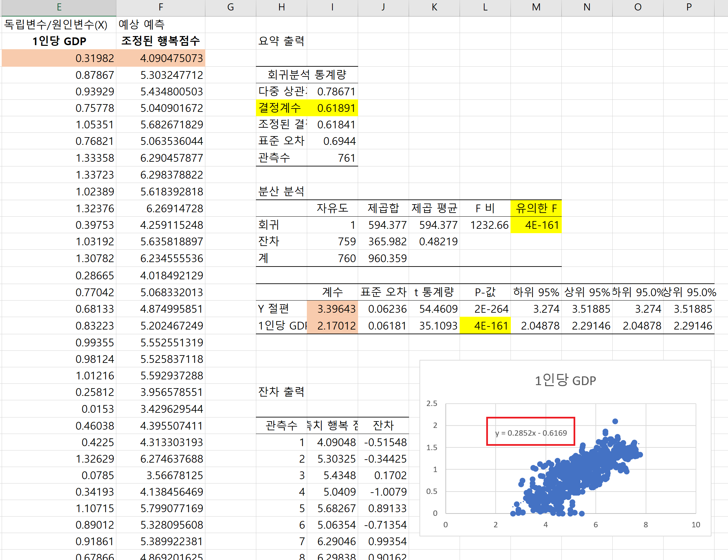Select the 잔차 출력 label cell

[x=281, y=392]
